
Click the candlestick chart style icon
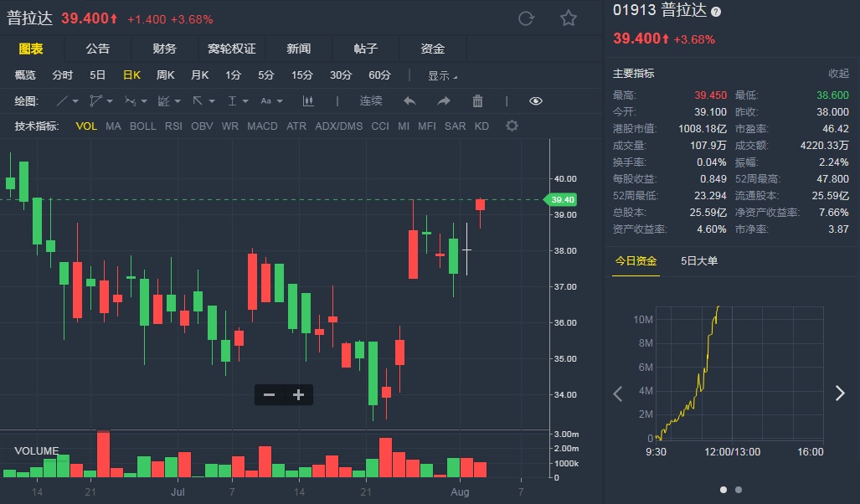(308, 101)
